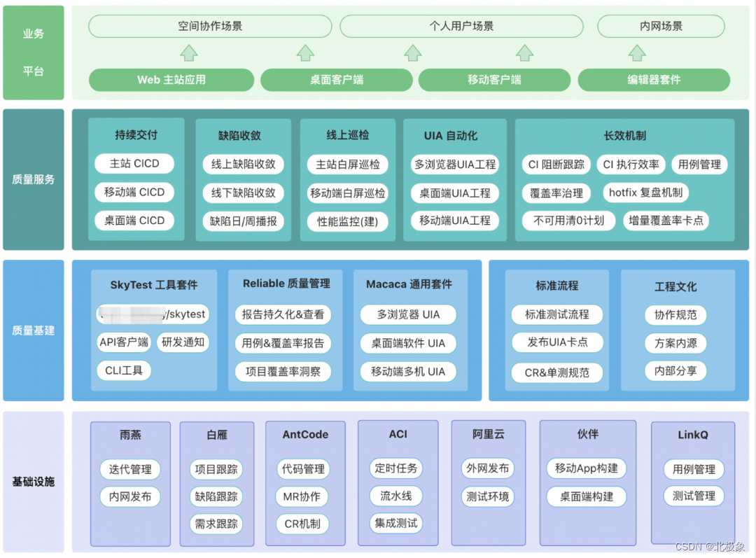The height and width of the screenshot is (558, 756).
Task: Open the 空间协作场景 item
Action: 209,26
